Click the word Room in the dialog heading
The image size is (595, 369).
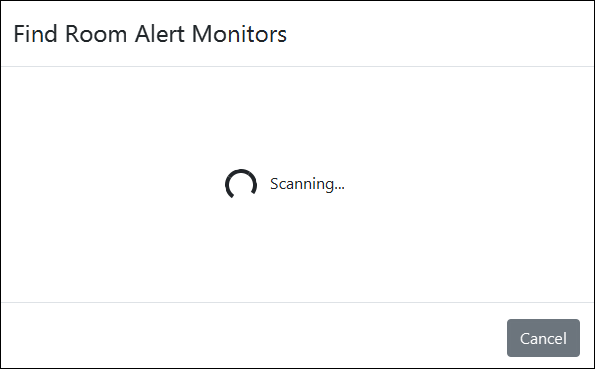pos(96,34)
